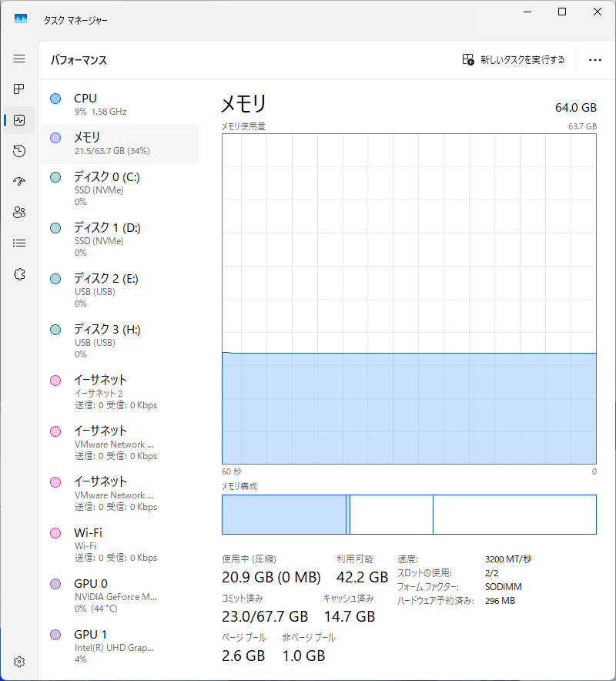Open ディスク 1 (D:) performance view
The image size is (616, 681).
click(119, 240)
